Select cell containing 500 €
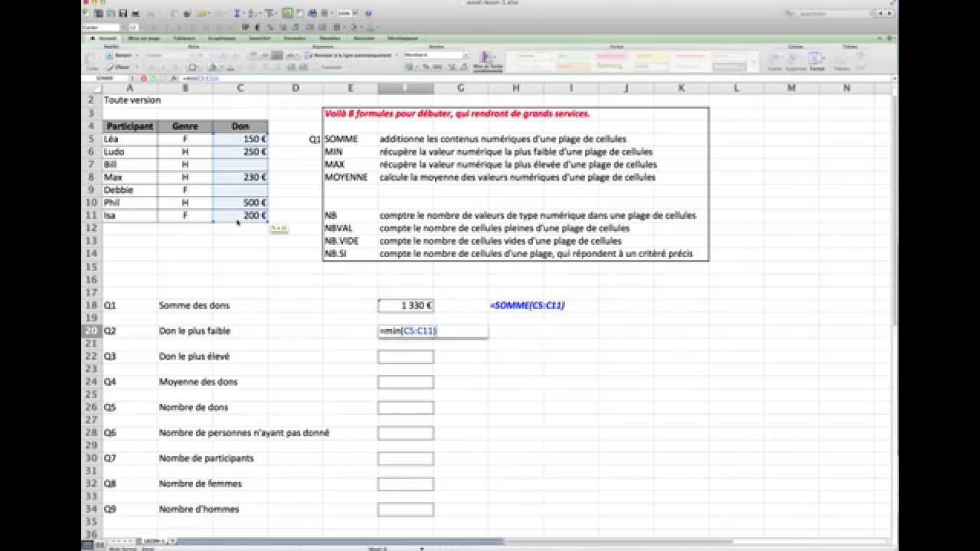The image size is (980, 551). [x=240, y=203]
